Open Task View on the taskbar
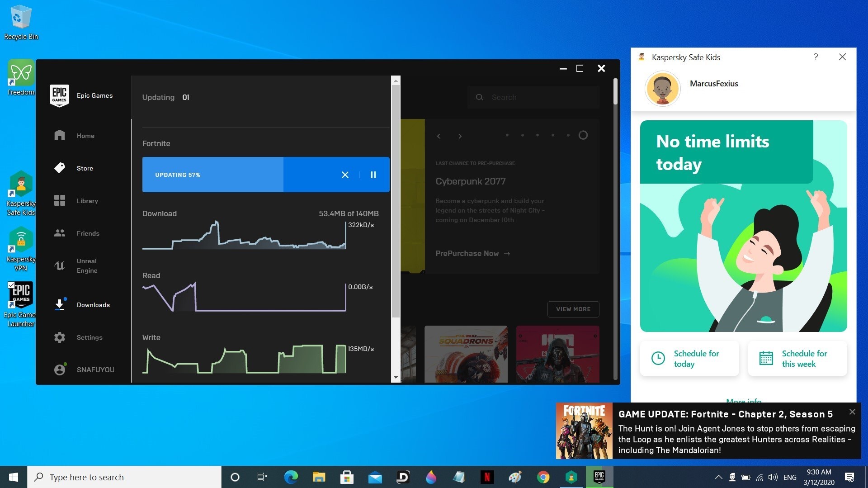This screenshot has height=488, width=868. pos(262,477)
